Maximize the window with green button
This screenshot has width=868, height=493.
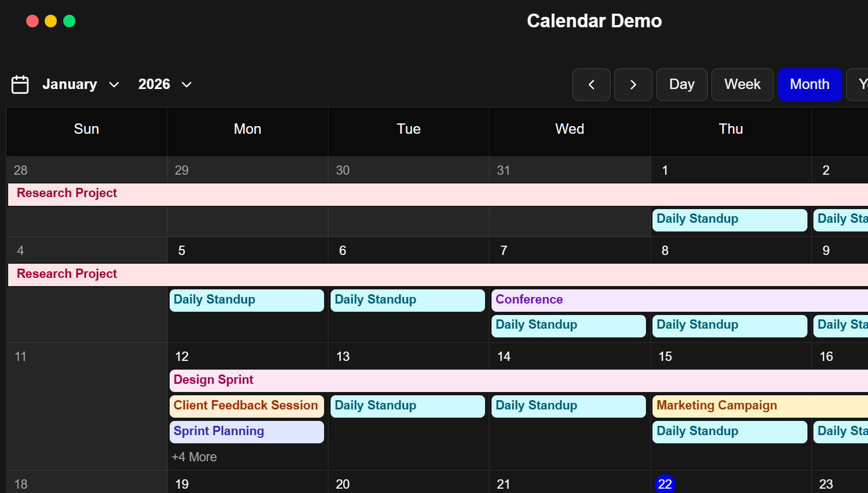click(69, 21)
